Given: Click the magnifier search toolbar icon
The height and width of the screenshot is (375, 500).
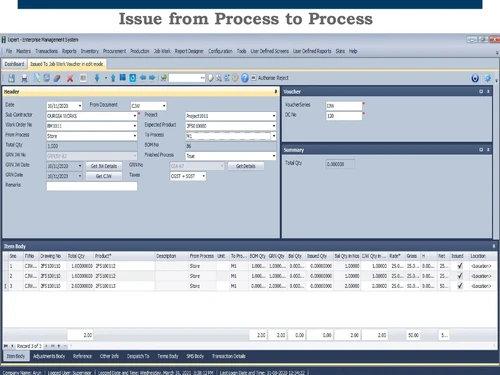Looking at the screenshot, I should 219,78.
